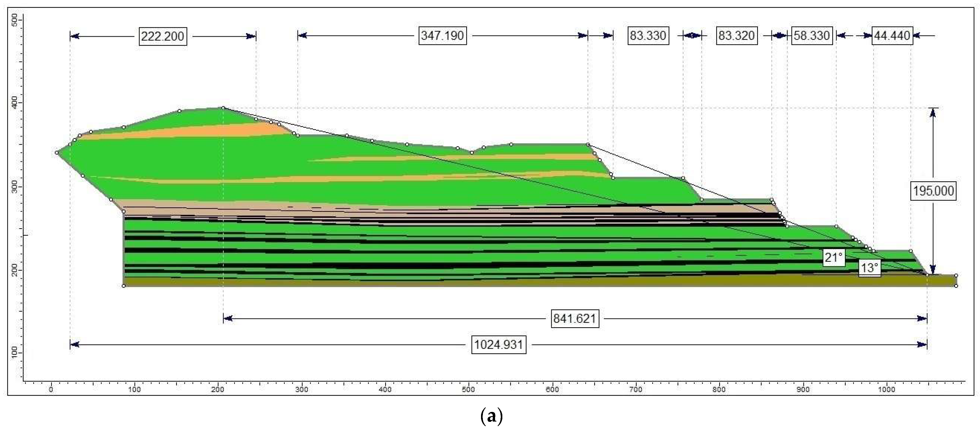The height and width of the screenshot is (433, 980).
Task: Click the leftmost vertex of the slope
Action: (x=57, y=153)
